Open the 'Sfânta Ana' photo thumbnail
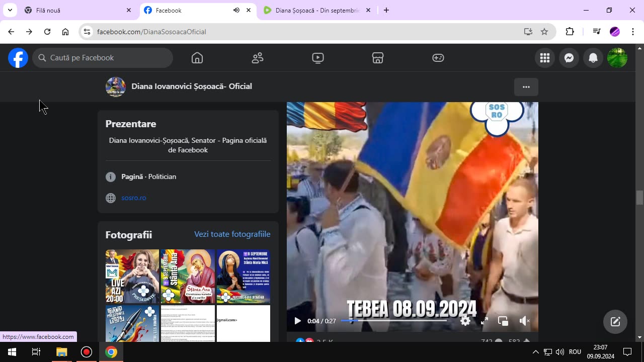The height and width of the screenshot is (362, 644). 188,277
